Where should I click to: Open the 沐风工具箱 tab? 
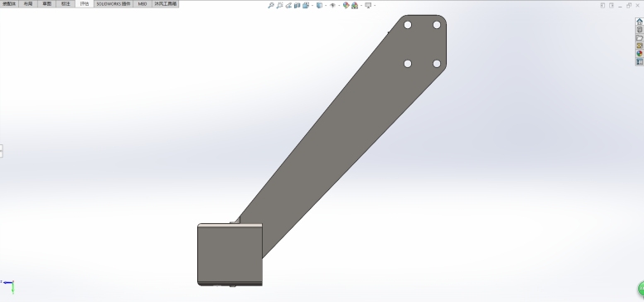click(x=165, y=3)
